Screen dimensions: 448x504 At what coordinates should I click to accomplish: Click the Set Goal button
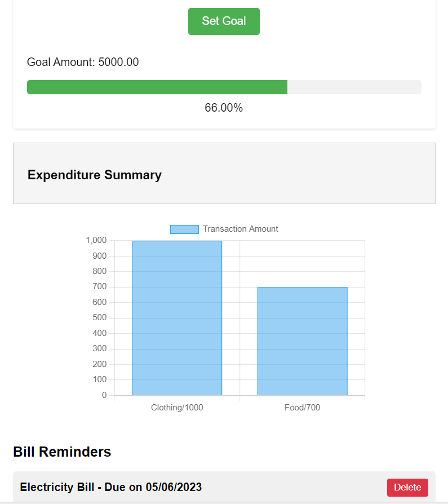click(224, 21)
